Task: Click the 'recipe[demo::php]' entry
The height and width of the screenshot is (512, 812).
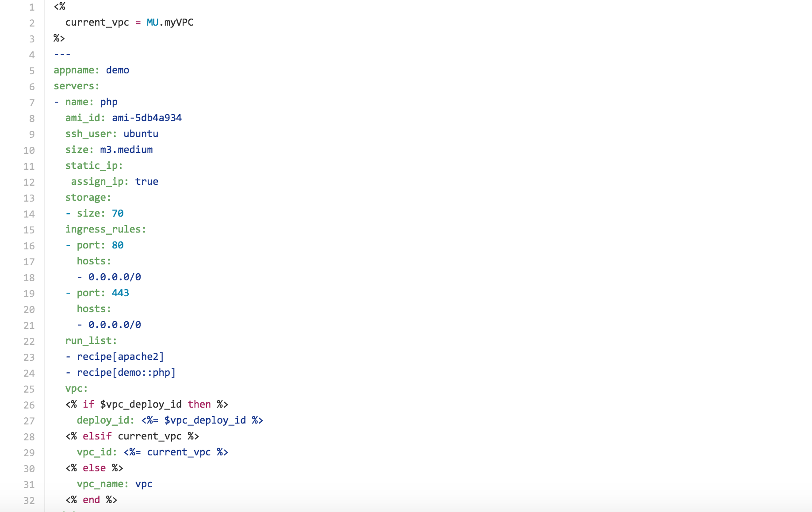Action: (126, 373)
